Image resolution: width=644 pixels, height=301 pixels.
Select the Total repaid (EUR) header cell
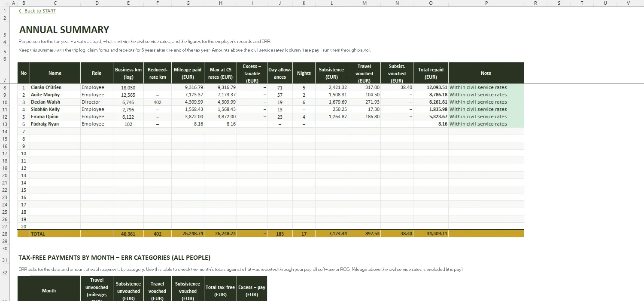(431, 73)
